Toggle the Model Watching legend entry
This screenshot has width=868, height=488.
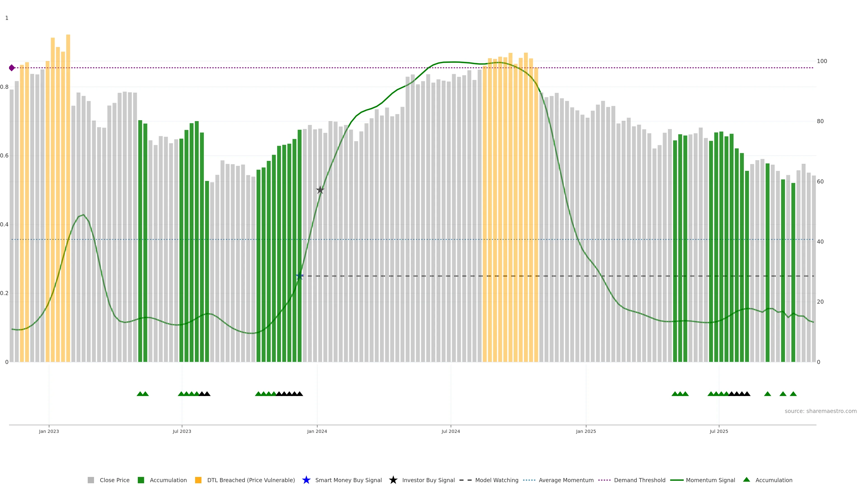click(496, 480)
